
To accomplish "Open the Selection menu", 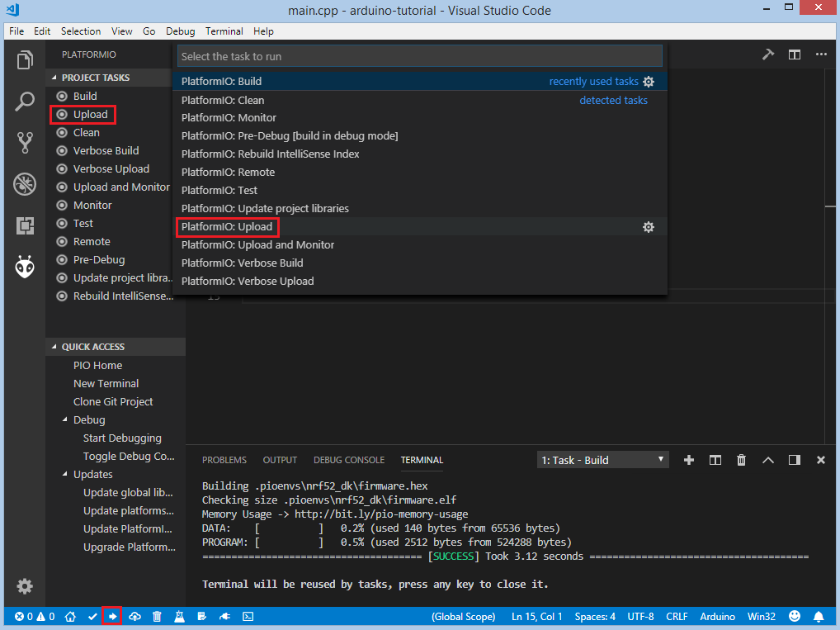I will [81, 31].
